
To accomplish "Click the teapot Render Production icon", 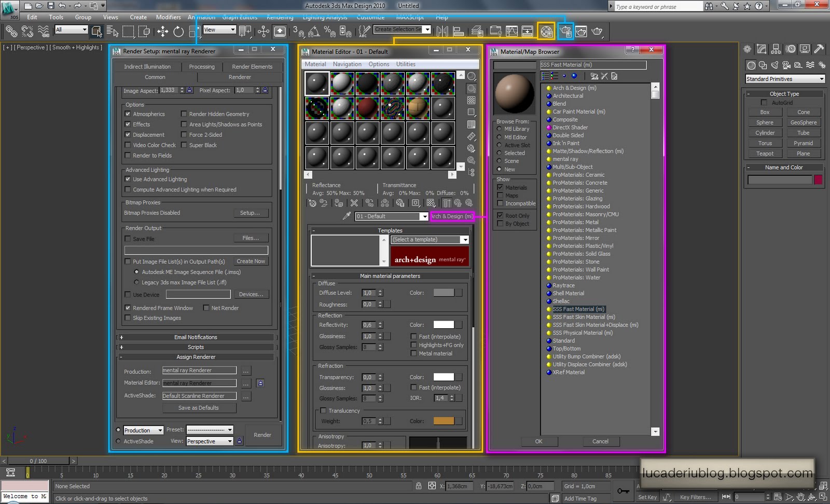I will 598,32.
